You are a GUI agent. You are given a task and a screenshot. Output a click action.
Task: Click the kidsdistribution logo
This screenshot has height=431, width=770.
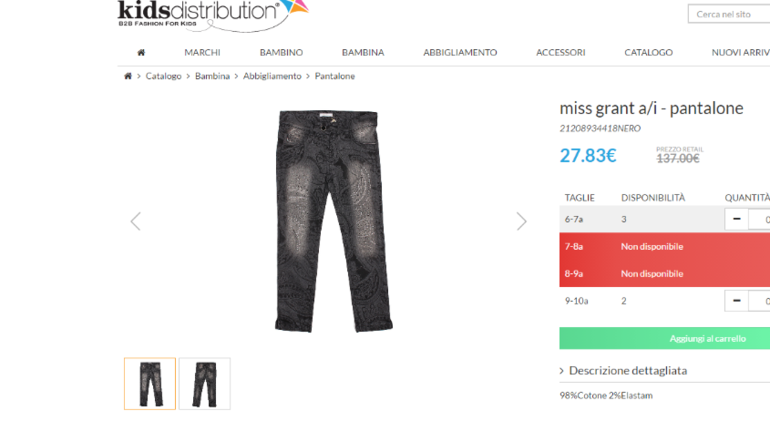(213, 15)
